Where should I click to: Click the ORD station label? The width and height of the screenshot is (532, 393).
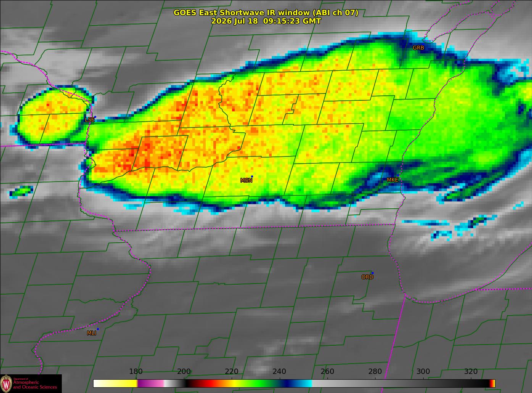click(367, 277)
